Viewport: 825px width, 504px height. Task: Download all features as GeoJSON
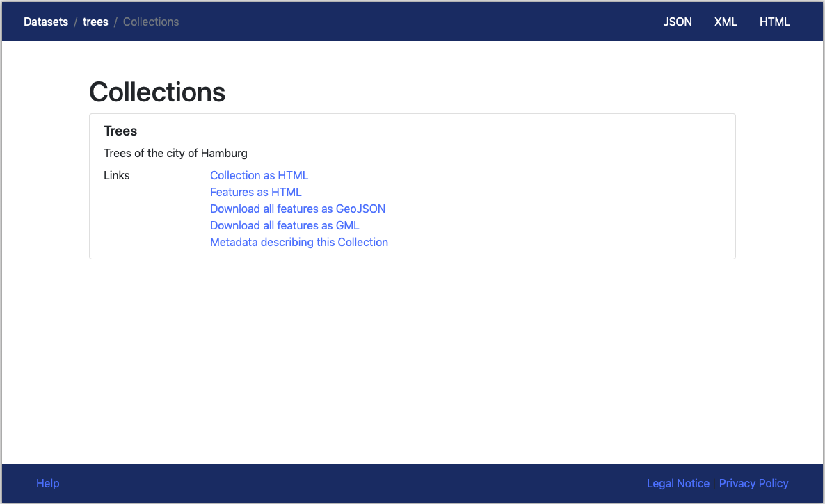point(298,209)
